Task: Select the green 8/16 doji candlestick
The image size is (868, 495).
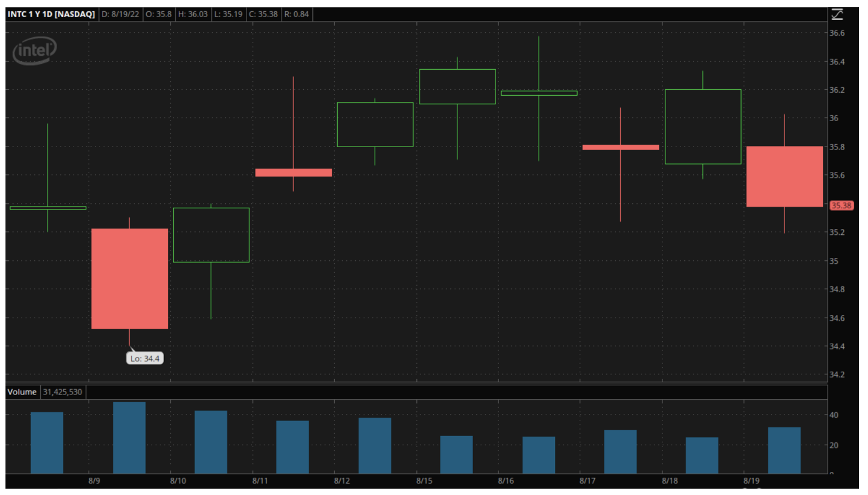Action: [539, 93]
